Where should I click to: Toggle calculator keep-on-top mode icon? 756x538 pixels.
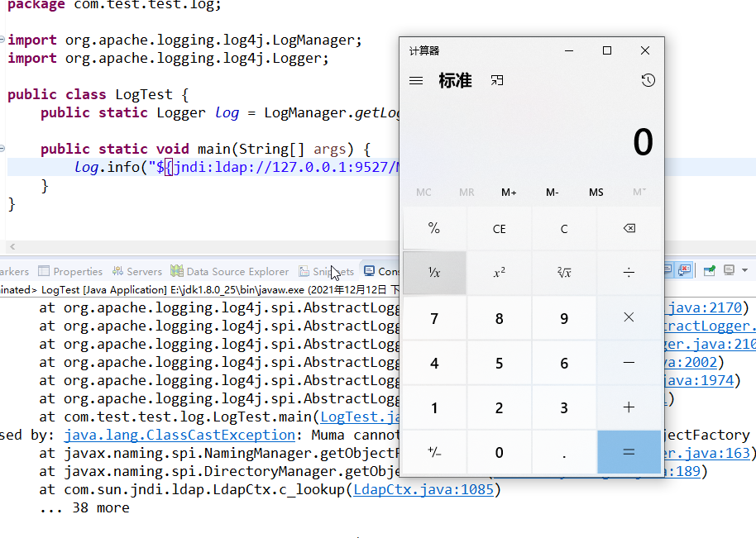click(497, 80)
